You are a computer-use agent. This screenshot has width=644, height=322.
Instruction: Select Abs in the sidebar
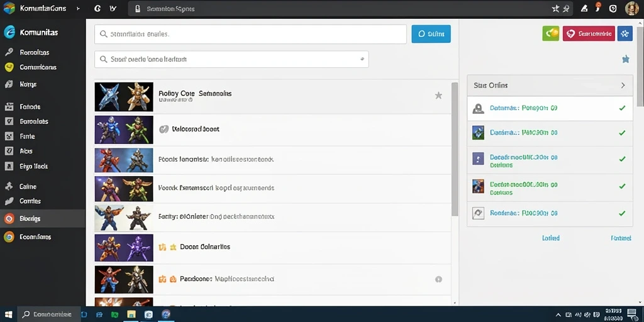pyautogui.click(x=26, y=151)
